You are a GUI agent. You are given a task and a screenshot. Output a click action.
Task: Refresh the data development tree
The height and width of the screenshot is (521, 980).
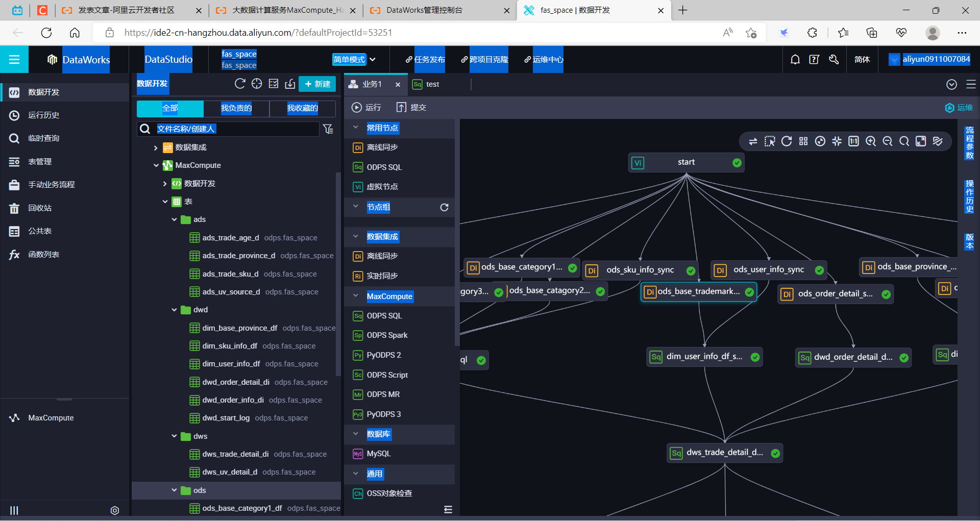pos(240,84)
